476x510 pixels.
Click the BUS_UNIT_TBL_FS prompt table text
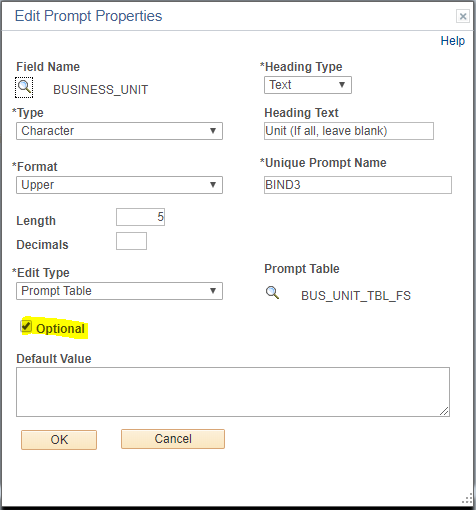tap(356, 296)
